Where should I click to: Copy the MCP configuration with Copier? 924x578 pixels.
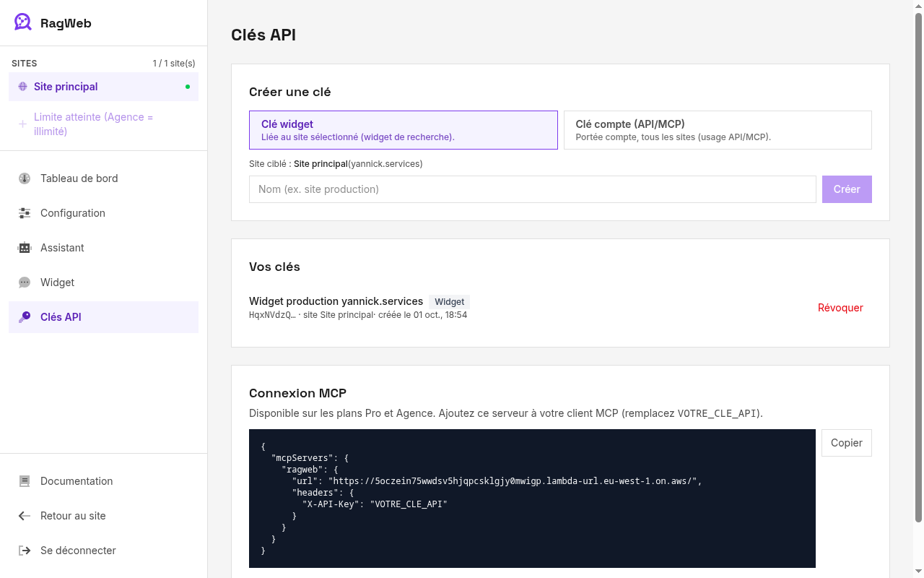(847, 443)
